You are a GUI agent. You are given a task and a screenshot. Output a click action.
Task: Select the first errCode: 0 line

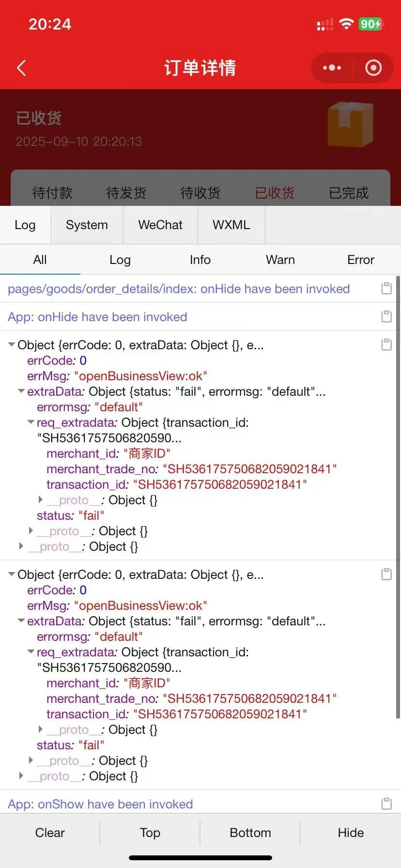point(57,360)
